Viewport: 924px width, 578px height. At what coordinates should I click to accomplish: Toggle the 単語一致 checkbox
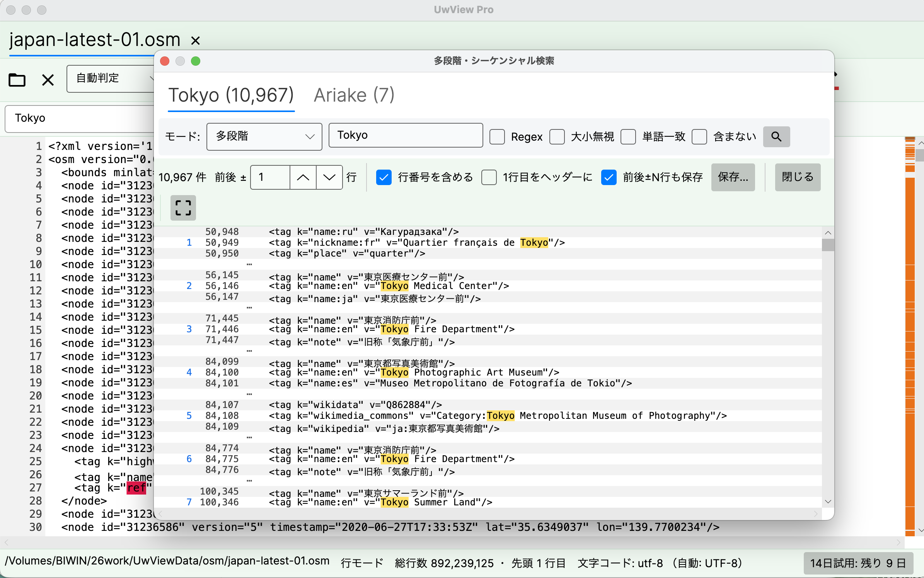click(x=628, y=137)
